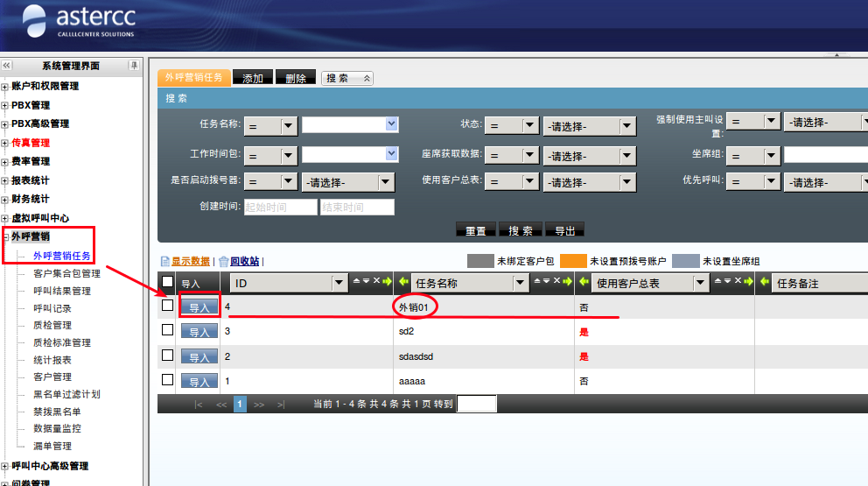Tick the checkbox for row ID 4
Screen dimensions: 868x486
point(168,306)
